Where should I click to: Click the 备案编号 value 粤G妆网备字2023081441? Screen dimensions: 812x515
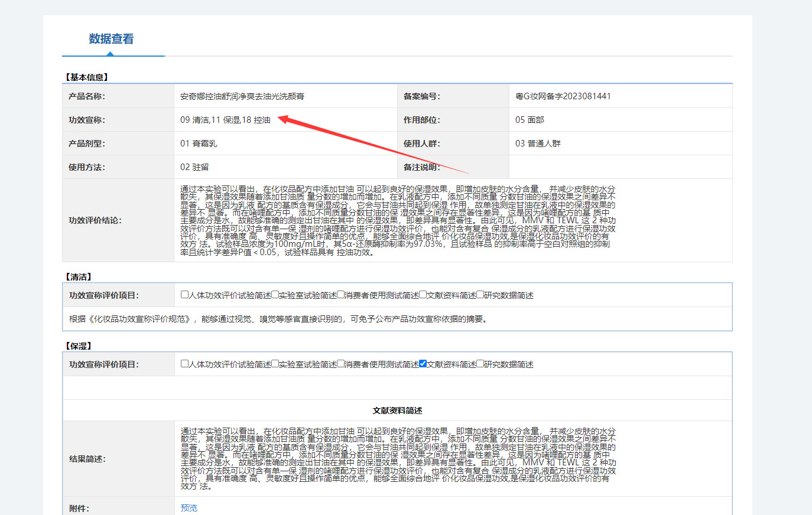(563, 96)
